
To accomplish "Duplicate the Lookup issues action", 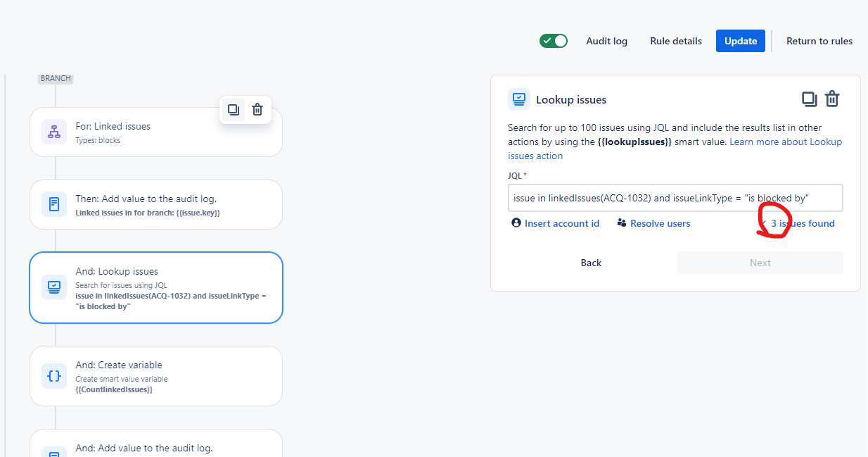I will [810, 99].
